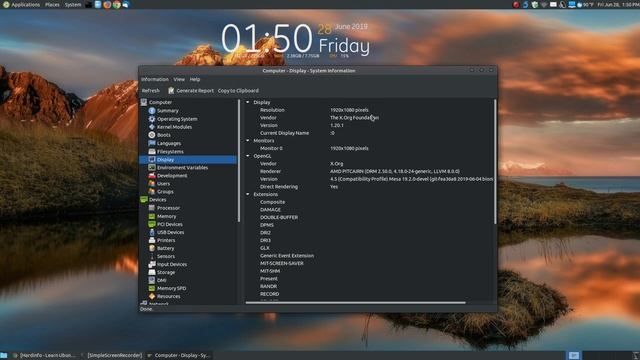640x360 pixels.
Task: Select the Devices tree category
Action: 157,200
